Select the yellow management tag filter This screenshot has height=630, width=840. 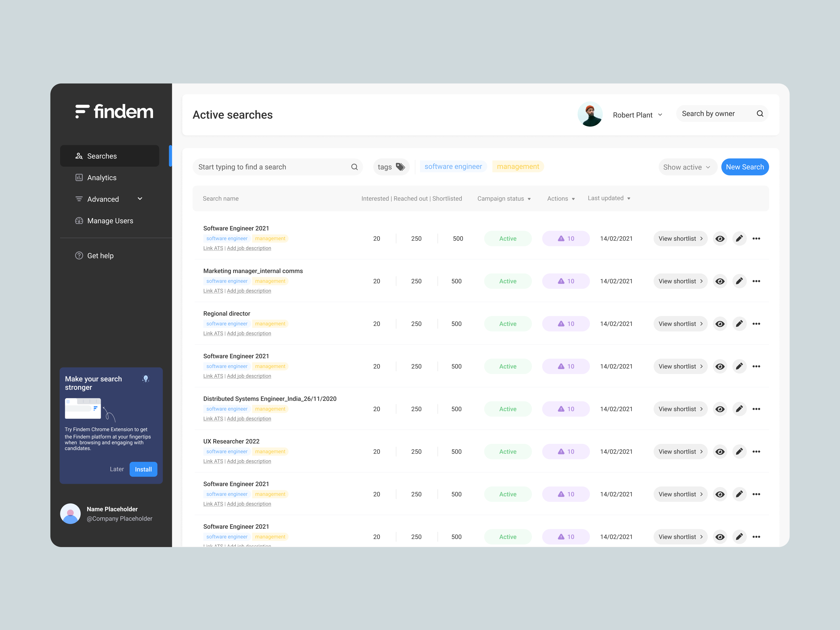pos(518,166)
